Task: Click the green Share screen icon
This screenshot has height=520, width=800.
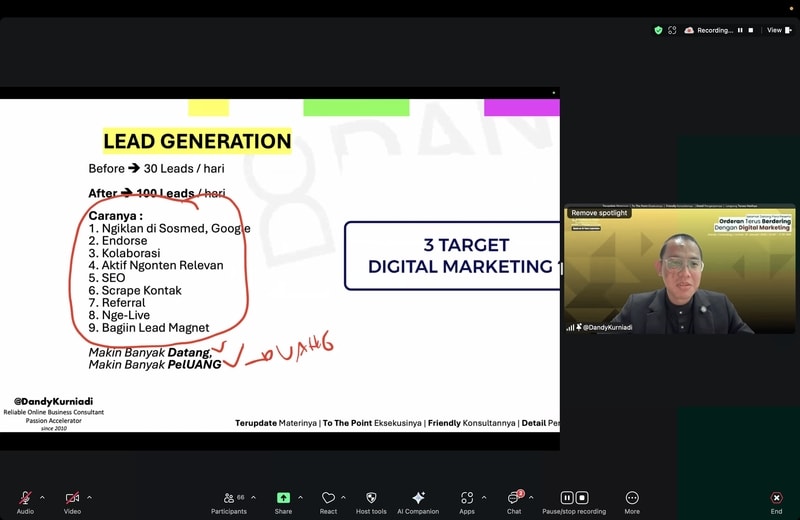Action: pyautogui.click(x=283, y=498)
